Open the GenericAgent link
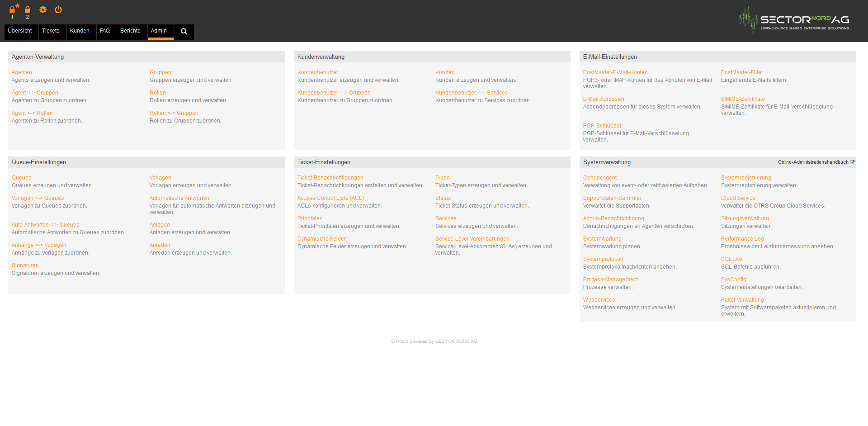Screen dimensions: 868x426 [x=599, y=178]
